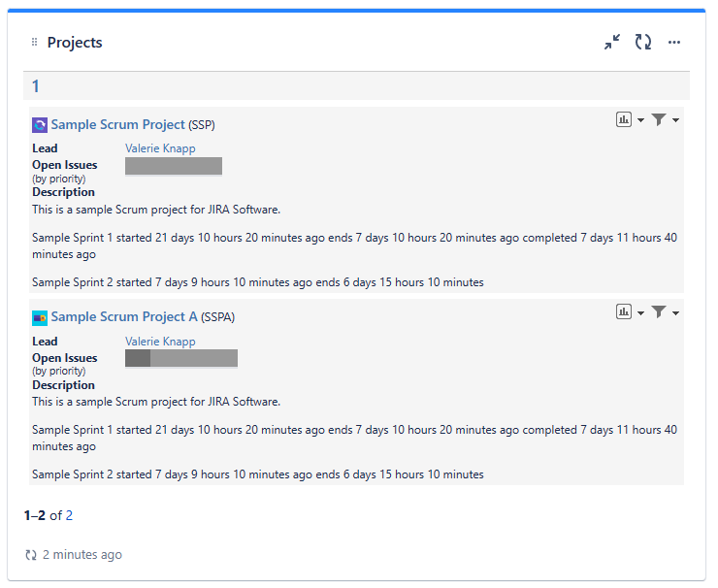Select the Projects gadget title text

pos(75,43)
